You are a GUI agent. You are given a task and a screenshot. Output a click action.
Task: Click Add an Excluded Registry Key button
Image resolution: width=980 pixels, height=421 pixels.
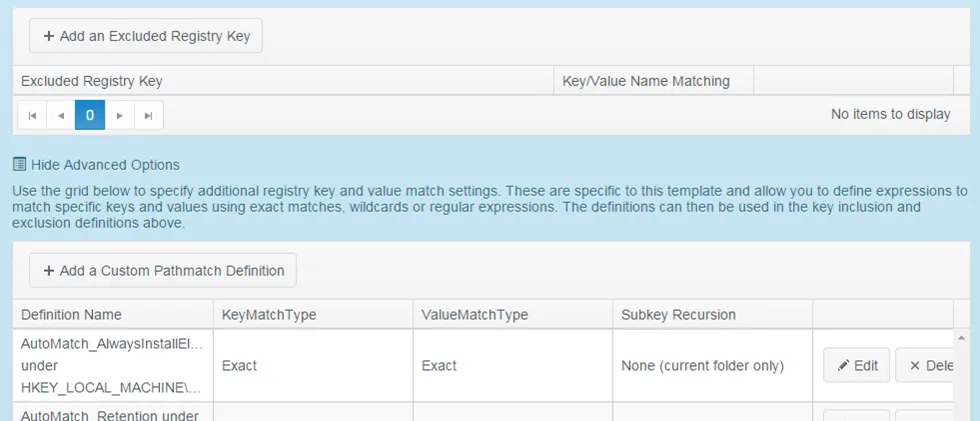tap(146, 36)
